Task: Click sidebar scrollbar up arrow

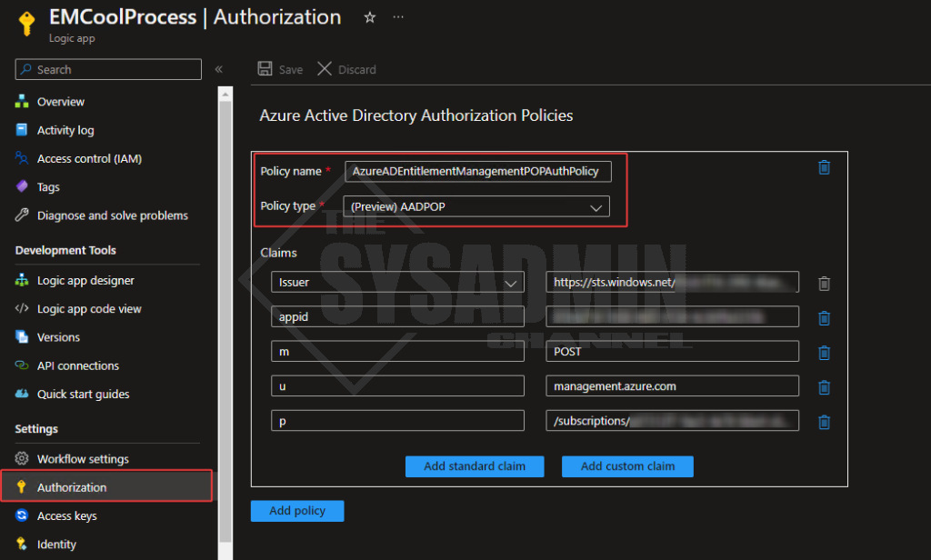Action: tap(225, 94)
